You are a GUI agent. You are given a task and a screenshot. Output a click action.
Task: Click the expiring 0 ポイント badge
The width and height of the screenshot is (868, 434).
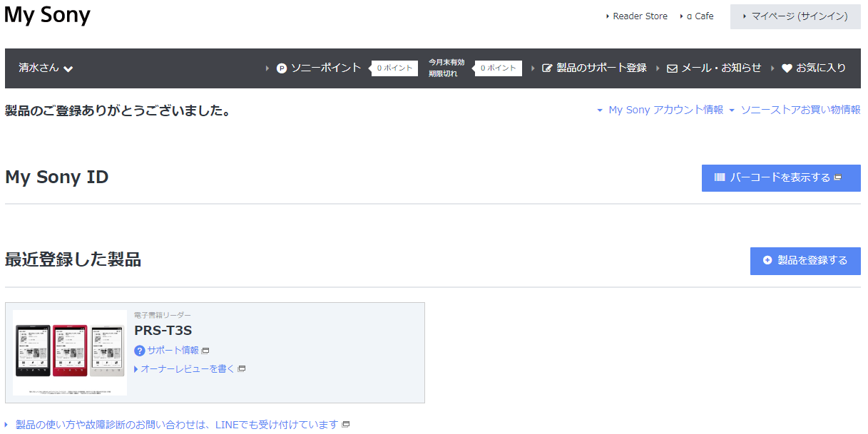pyautogui.click(x=499, y=68)
